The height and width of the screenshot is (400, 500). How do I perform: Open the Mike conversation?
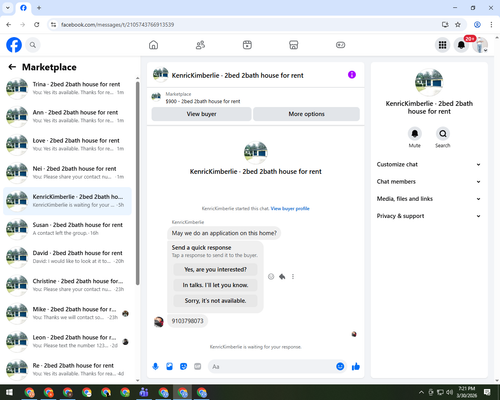click(67, 313)
